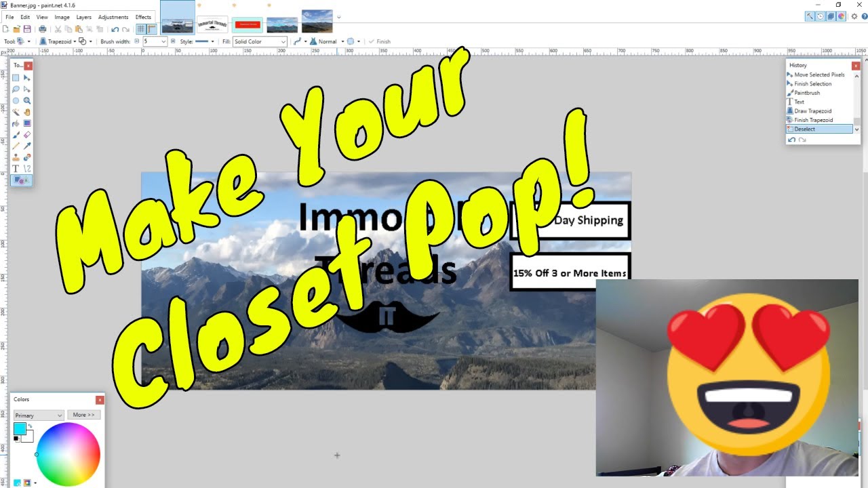Click the Print icon
This screenshot has width=868, height=488.
43,29
